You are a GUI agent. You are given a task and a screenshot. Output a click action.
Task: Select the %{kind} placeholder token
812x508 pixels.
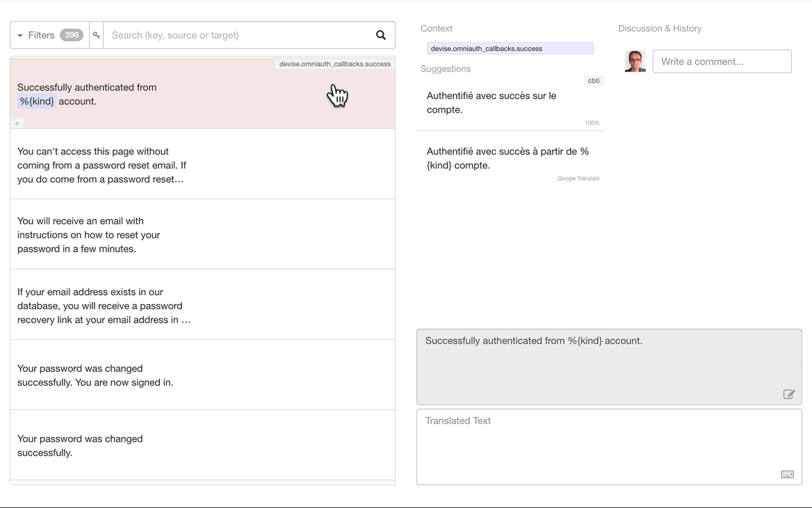(35, 101)
